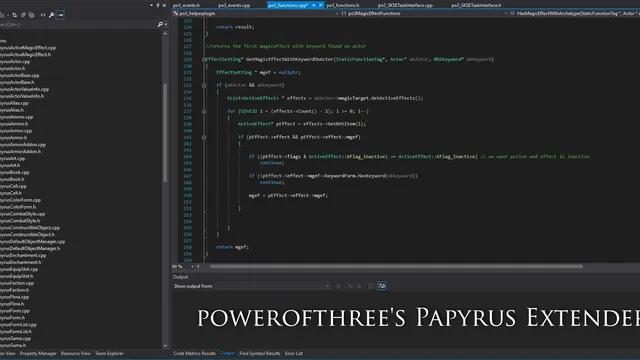Viewport: 640px width, 360px height.
Task: Open Solution Explorer window options dropdown arrow
Action: tap(151, 5)
